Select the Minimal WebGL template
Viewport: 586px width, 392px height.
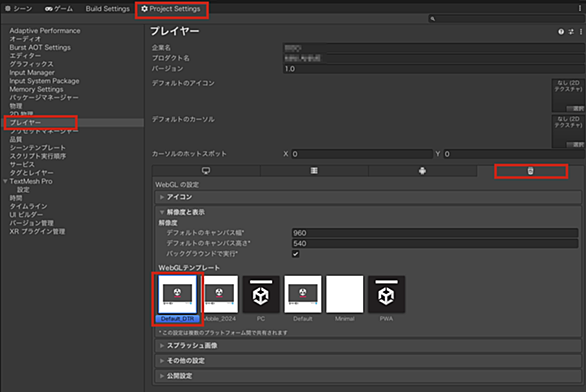tap(345, 298)
